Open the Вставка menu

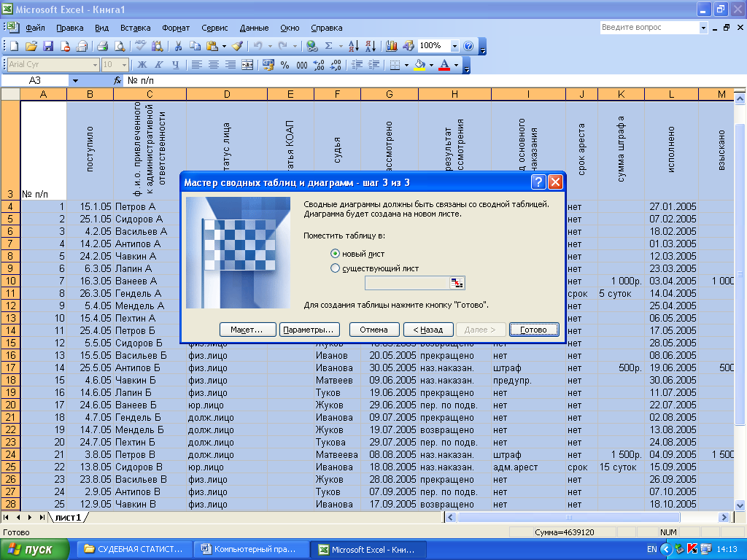click(x=135, y=28)
